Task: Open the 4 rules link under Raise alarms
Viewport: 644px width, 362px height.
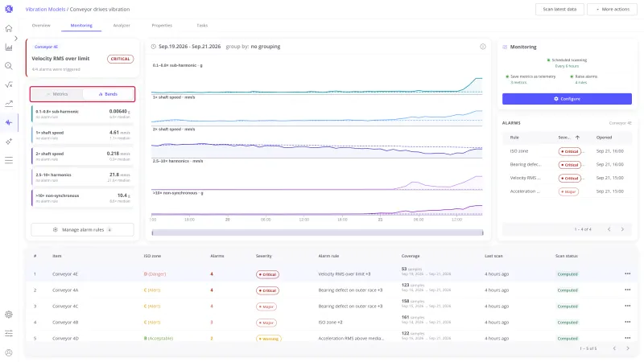Action: [580, 83]
